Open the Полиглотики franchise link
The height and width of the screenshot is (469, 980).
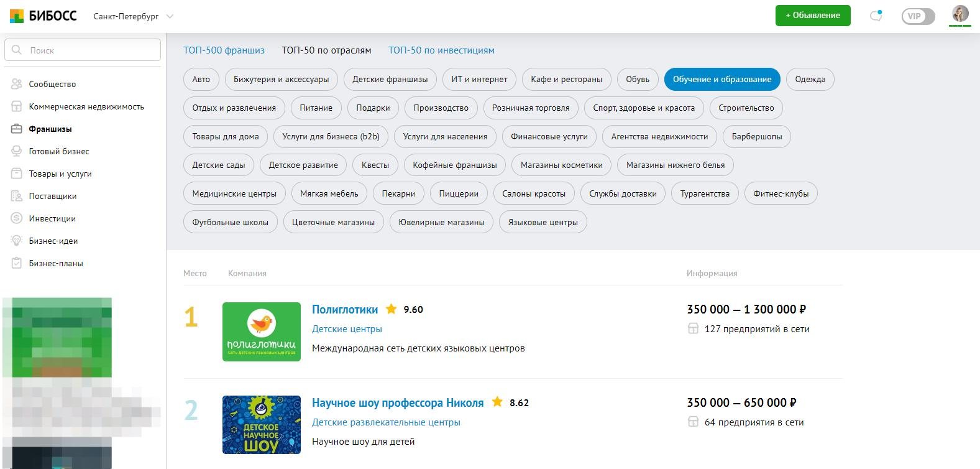pyautogui.click(x=345, y=309)
